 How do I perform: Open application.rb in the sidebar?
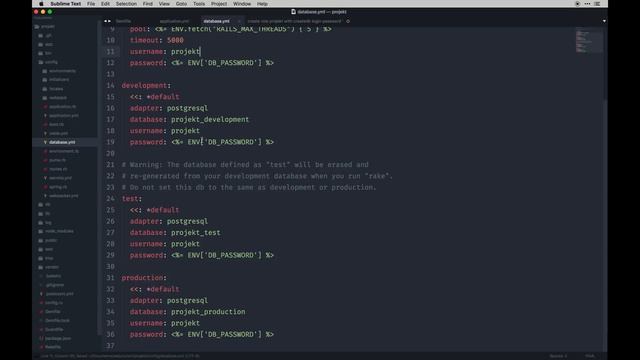click(x=60, y=107)
